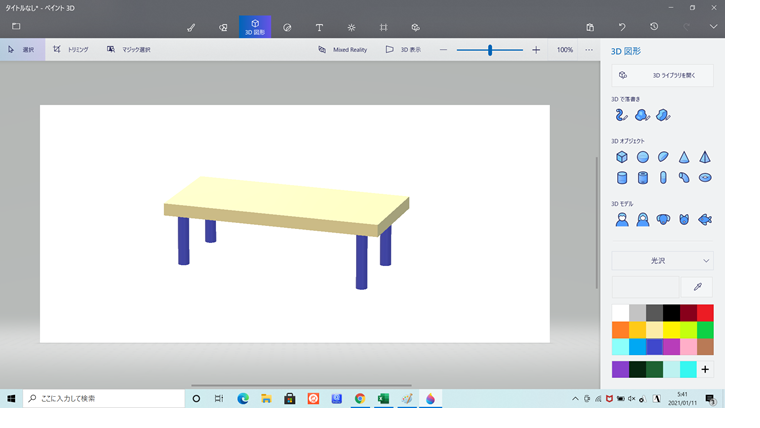Click the 100% zoom value field
The width and height of the screenshot is (760, 428).
[565, 49]
